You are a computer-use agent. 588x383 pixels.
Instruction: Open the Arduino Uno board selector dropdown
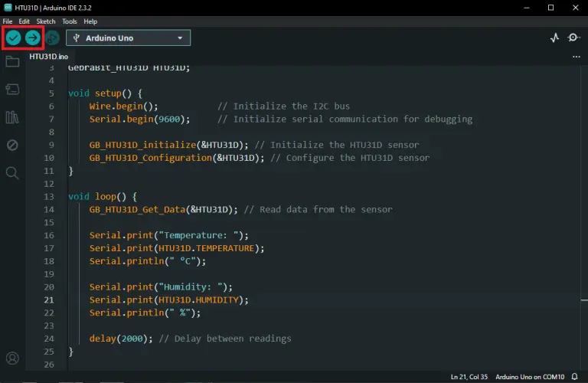[x=129, y=38]
